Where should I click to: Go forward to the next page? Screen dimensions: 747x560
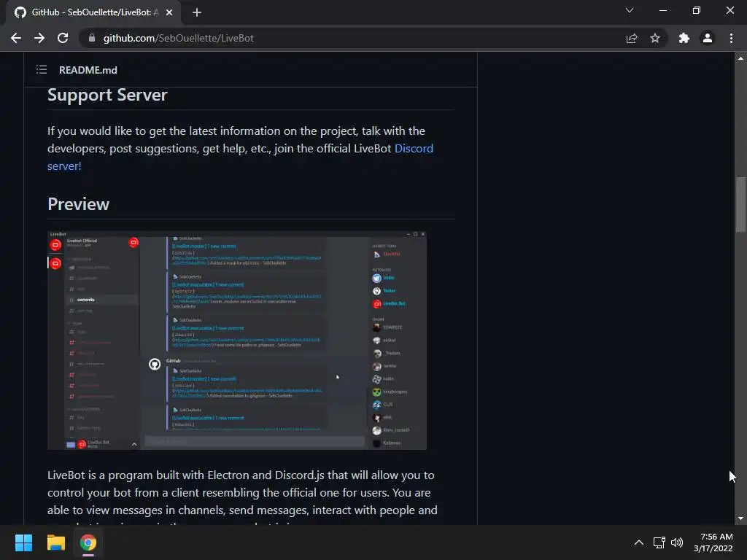[x=39, y=38]
